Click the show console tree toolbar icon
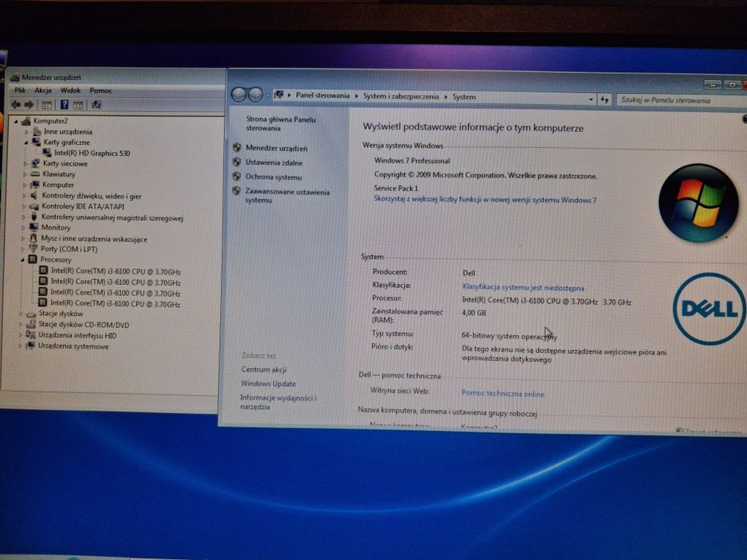 [x=46, y=106]
